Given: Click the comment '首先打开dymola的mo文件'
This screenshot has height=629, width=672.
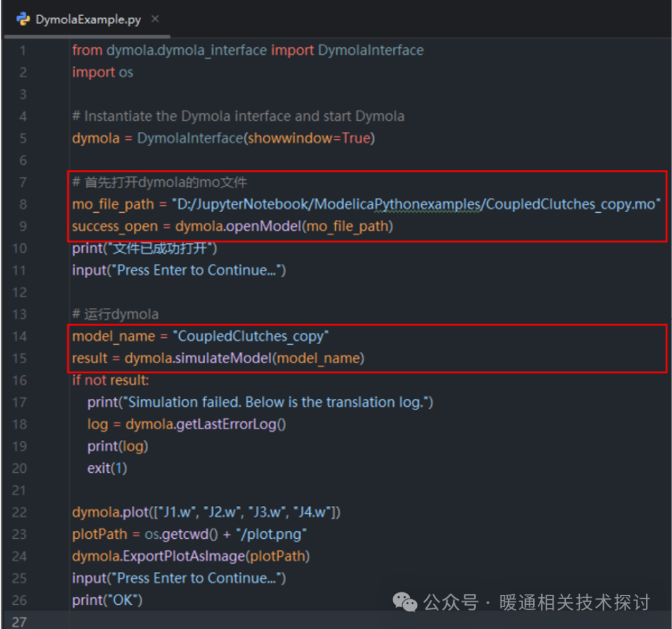Looking at the screenshot, I should click(159, 182).
